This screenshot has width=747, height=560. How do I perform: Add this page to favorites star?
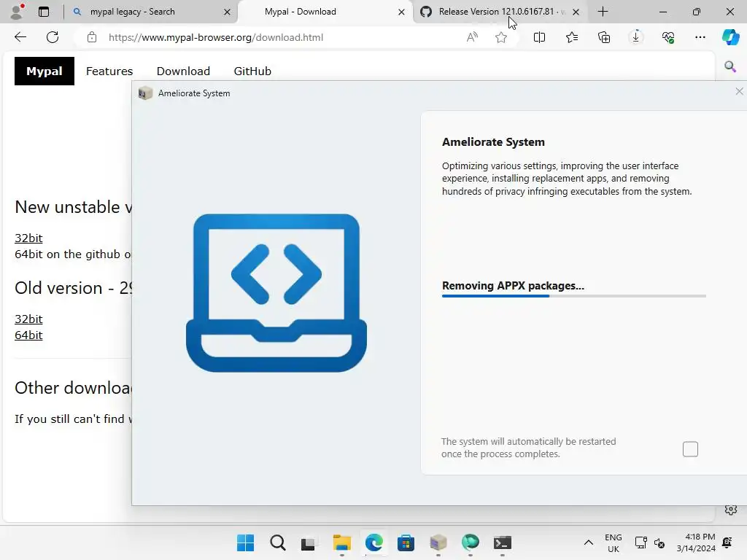(500, 37)
